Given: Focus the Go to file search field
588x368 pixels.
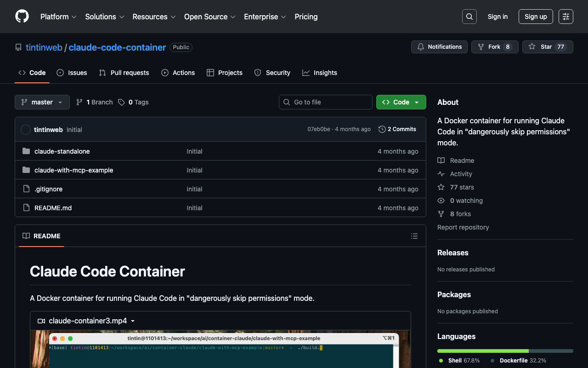Looking at the screenshot, I should click(x=326, y=102).
